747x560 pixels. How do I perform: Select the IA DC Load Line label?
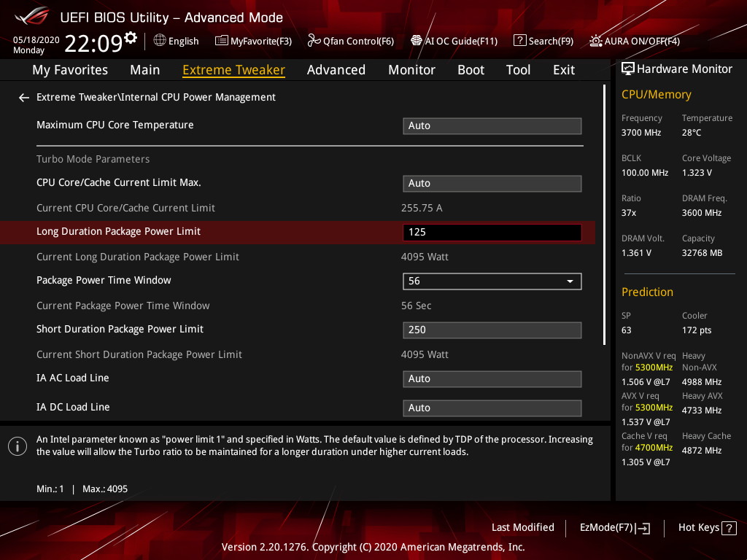point(74,407)
